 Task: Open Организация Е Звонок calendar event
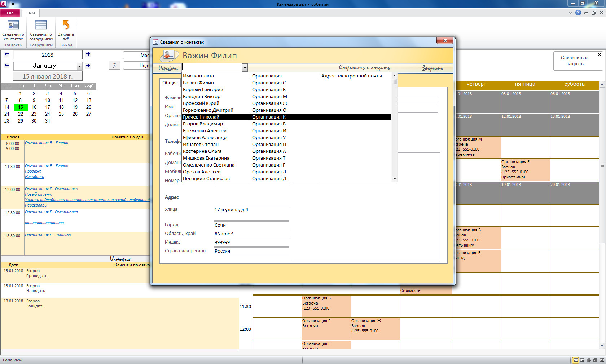pos(525,169)
